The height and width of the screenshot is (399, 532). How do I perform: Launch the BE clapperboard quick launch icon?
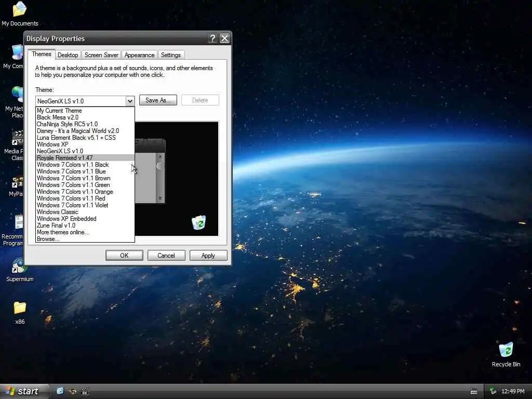pyautogui.click(x=85, y=392)
